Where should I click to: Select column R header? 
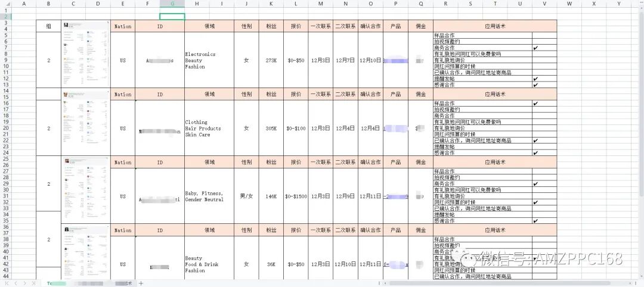tap(445, 4)
